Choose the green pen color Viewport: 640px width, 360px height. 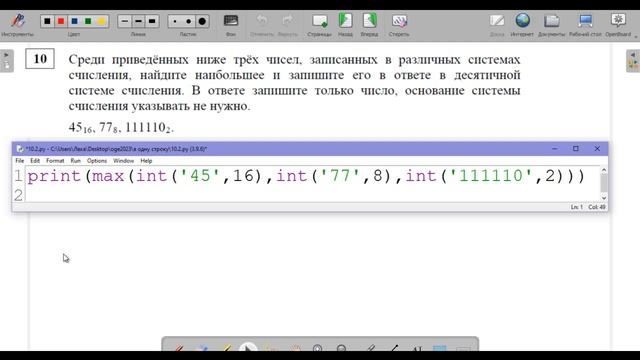[88, 21]
